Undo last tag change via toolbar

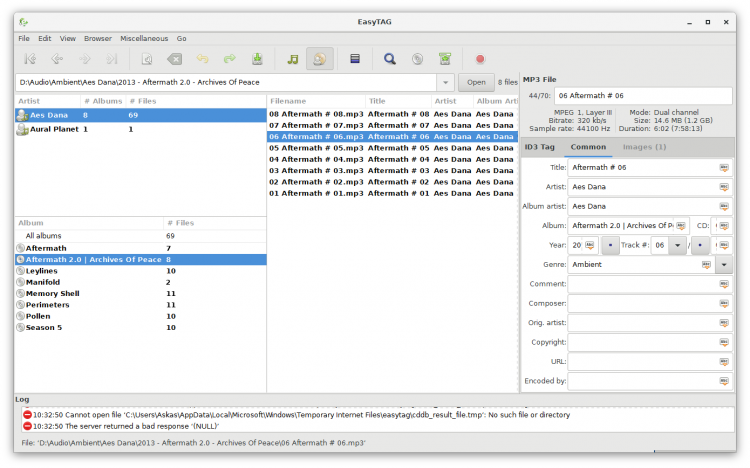[x=203, y=60]
